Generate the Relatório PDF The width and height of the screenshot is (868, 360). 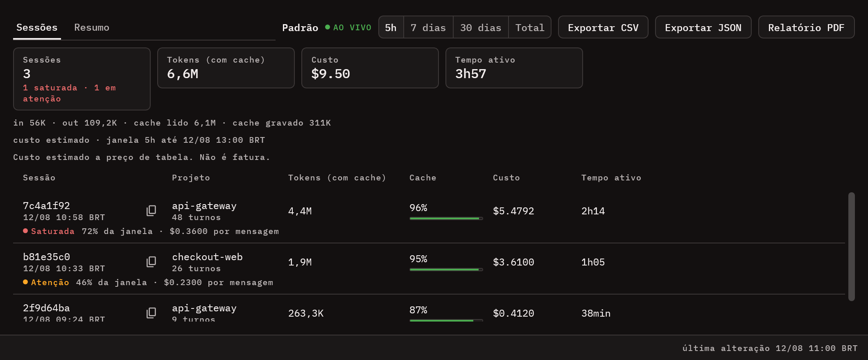806,27
